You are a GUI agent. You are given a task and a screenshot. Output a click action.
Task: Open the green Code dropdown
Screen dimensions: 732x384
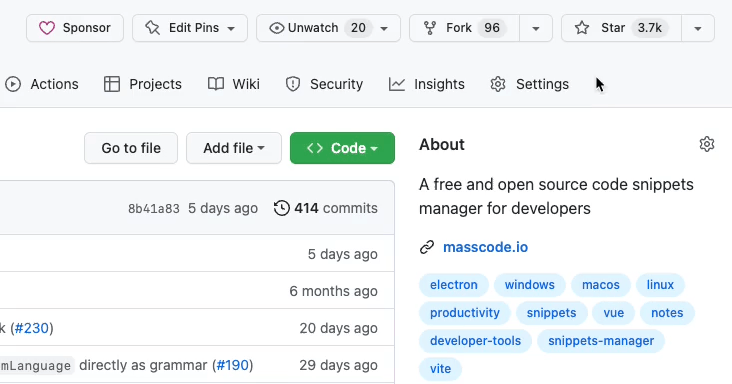click(342, 148)
